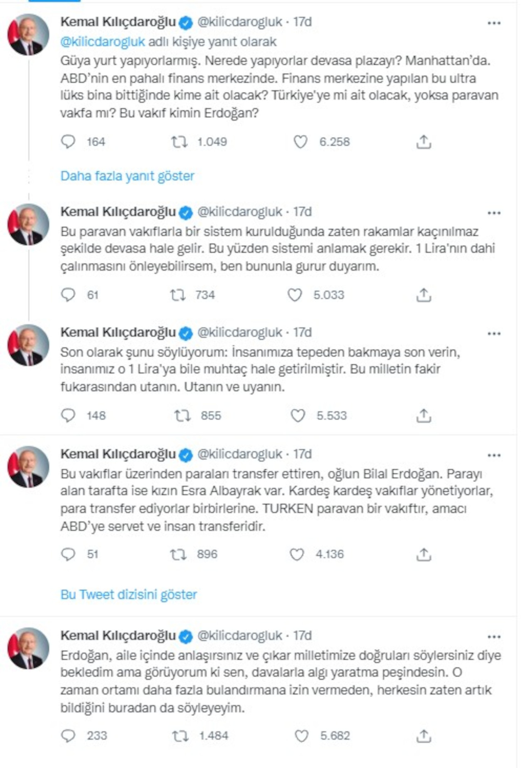Image resolution: width=532 pixels, height=768 pixels.
Task: Reply to the tweet with 51 replies
Action: pos(68,554)
